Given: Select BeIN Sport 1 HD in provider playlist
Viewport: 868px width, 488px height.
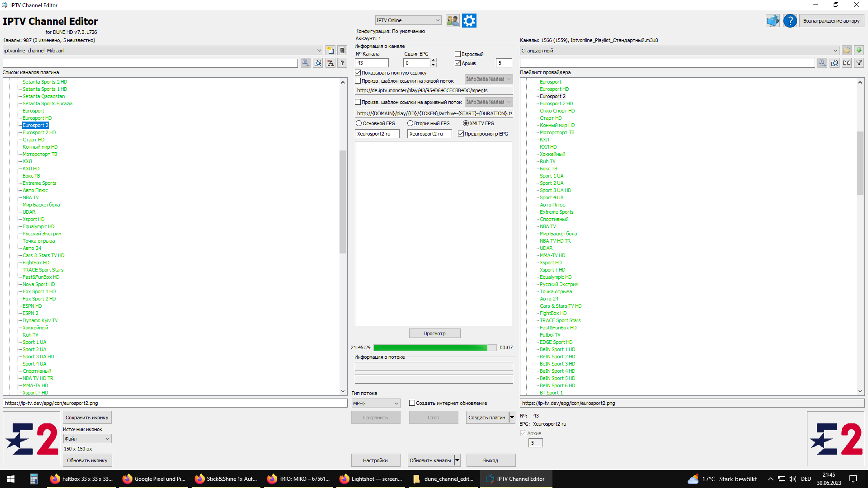Looking at the screenshot, I should 557,349.
